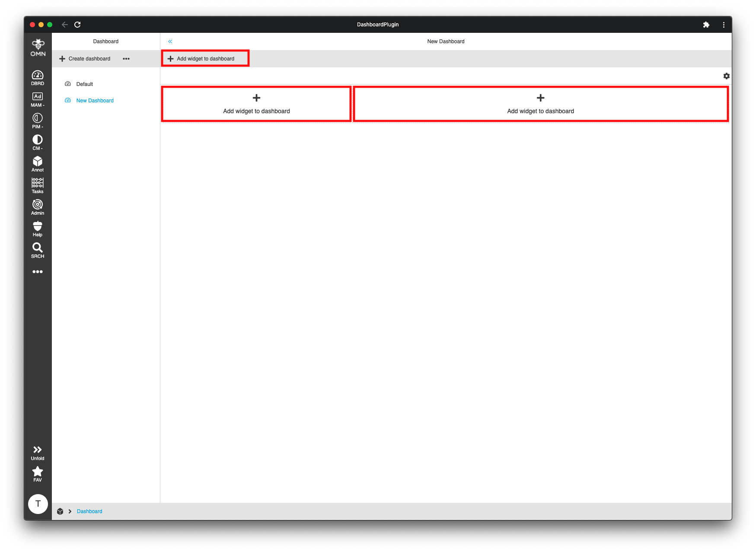
Task: Open the Tasks module in sidebar
Action: (x=38, y=185)
